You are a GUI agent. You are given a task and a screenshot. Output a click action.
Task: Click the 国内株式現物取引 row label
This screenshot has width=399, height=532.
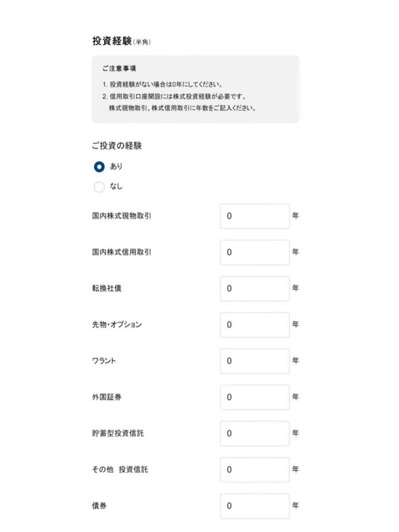(122, 216)
